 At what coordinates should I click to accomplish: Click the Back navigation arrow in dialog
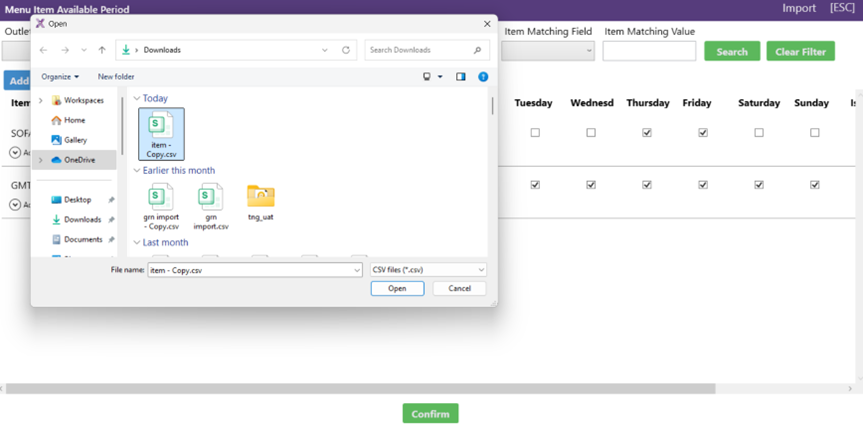[x=43, y=50]
